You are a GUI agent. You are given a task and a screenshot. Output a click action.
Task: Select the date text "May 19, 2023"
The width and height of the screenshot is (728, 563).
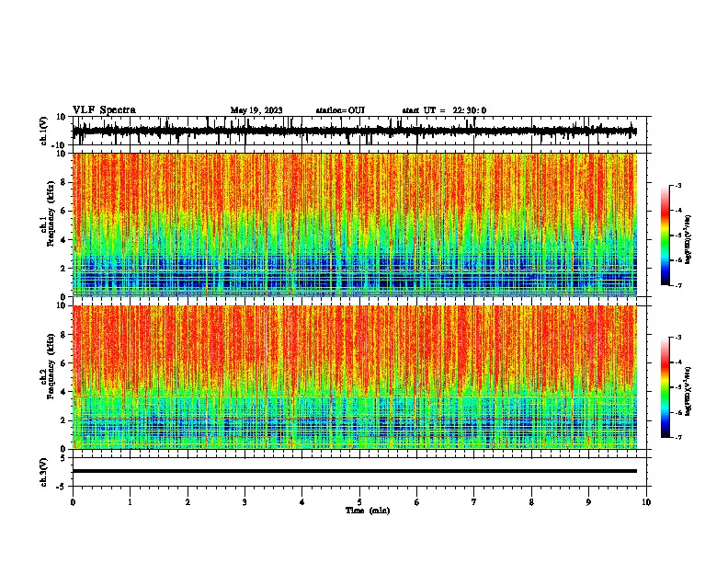(x=256, y=110)
